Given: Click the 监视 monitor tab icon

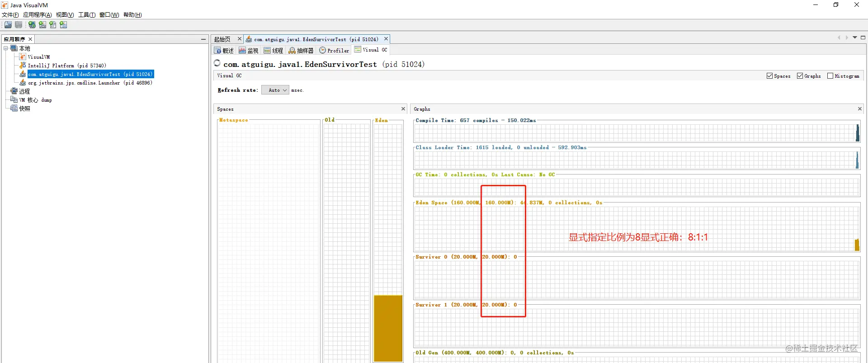Looking at the screenshot, I should pos(242,50).
